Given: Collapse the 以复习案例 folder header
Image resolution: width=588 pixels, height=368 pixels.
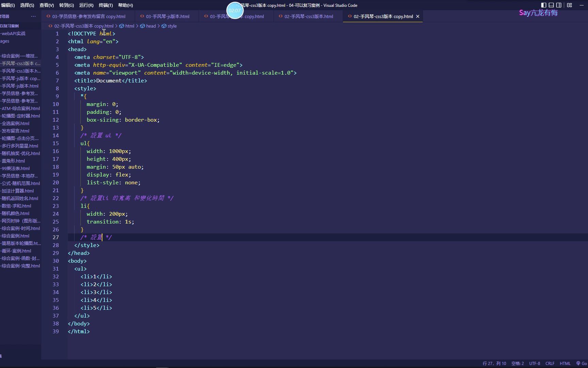Looking at the screenshot, I should click(x=20, y=26).
